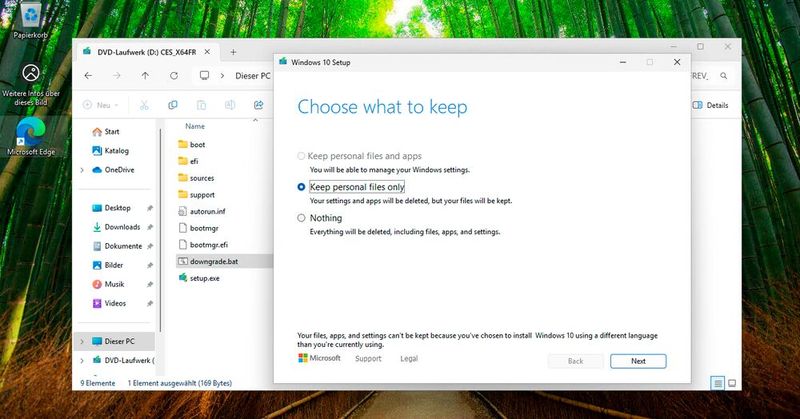Select the autorun.inf file
The image size is (800, 419).
(x=202, y=211)
